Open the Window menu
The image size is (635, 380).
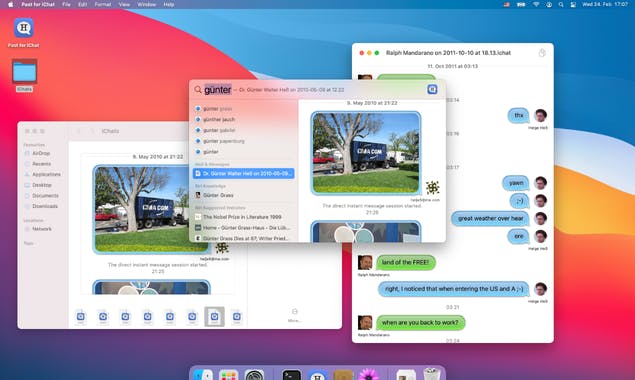pos(147,4)
